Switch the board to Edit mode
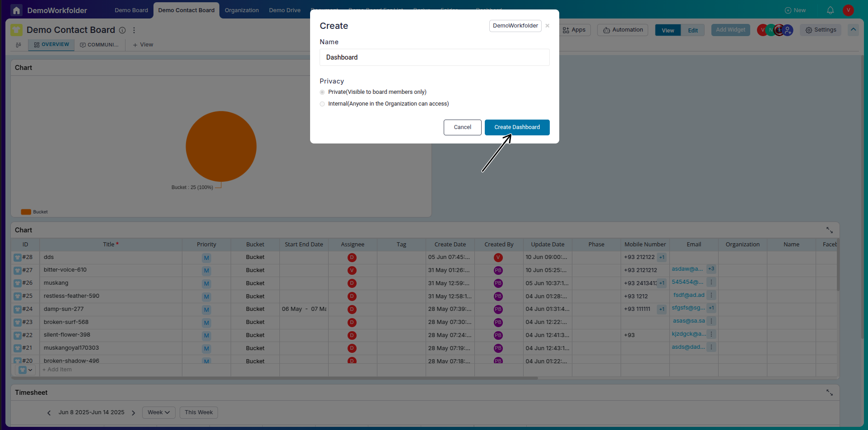The image size is (868, 430). pyautogui.click(x=693, y=30)
